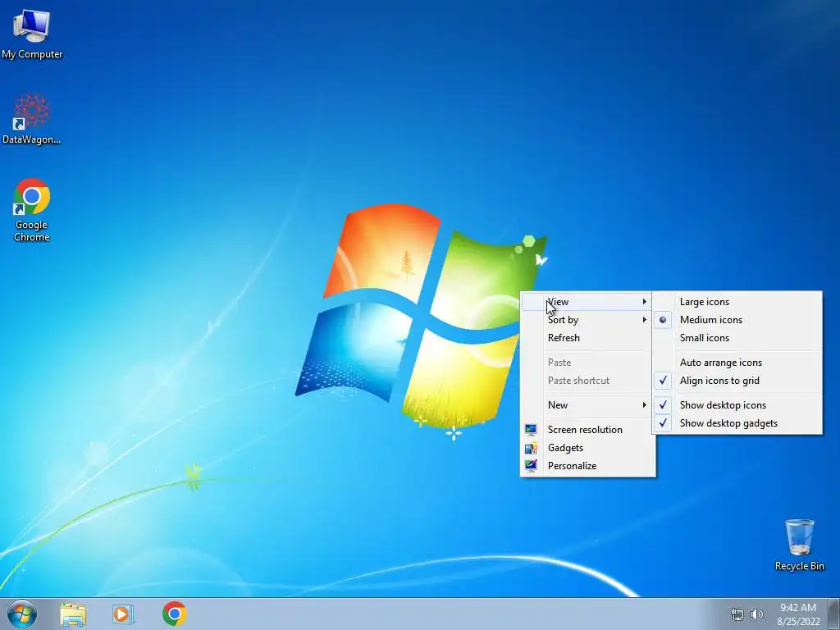Toggle Show desktop gadgets
The width and height of the screenshot is (840, 630).
tap(737, 423)
